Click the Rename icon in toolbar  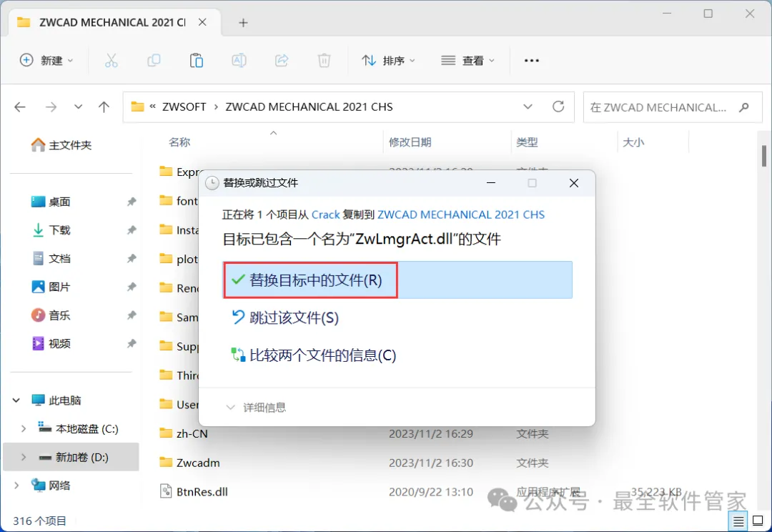click(239, 61)
